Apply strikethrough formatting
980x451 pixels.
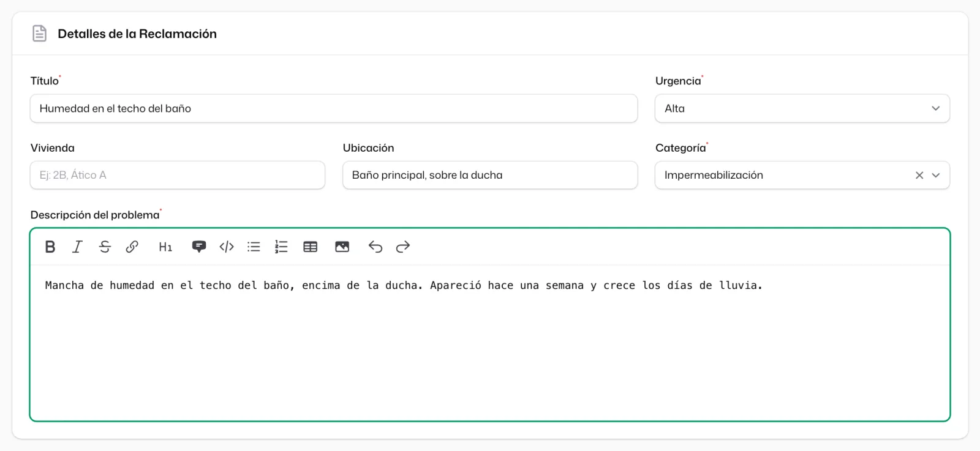(105, 247)
